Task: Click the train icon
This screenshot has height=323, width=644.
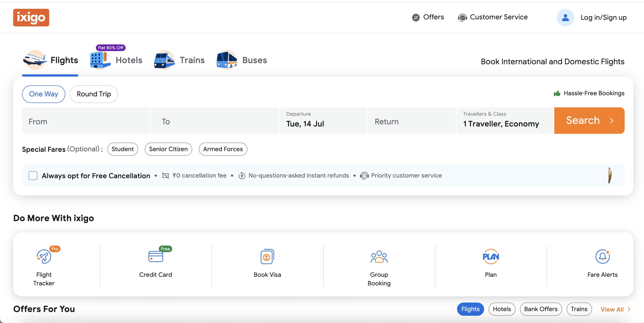Action: (164, 60)
